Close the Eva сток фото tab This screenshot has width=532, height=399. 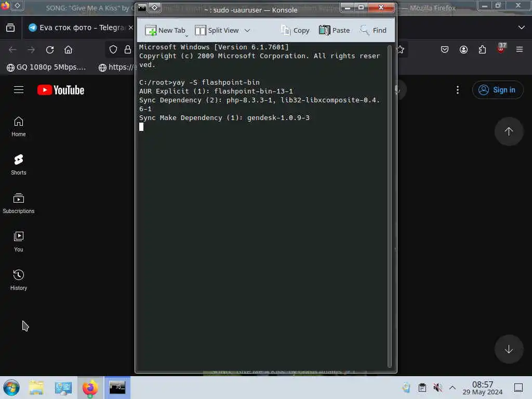tap(130, 28)
